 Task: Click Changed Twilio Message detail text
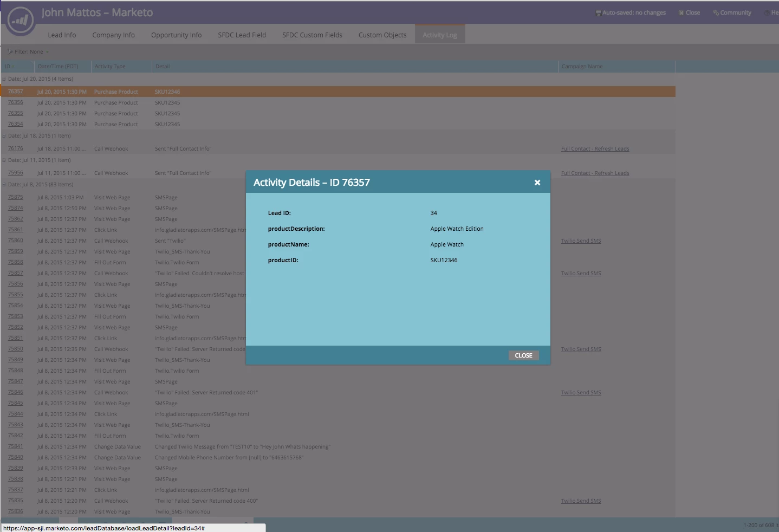point(242,446)
